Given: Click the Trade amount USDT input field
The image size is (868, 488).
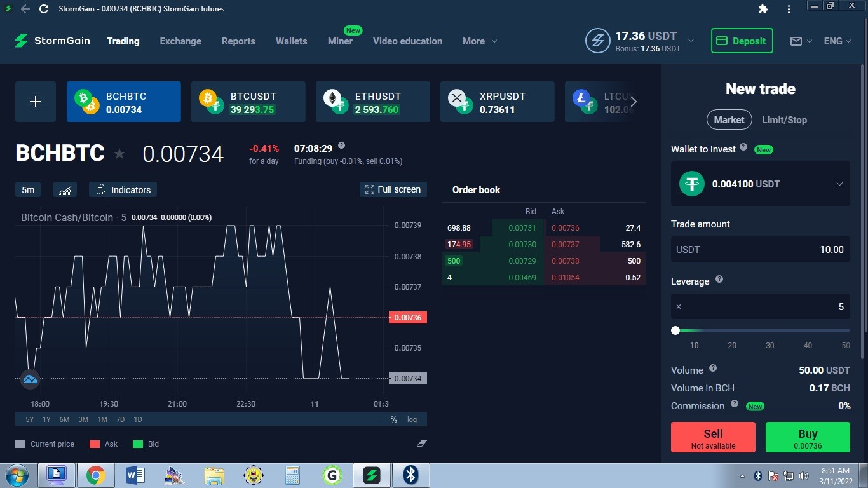Looking at the screenshot, I should (x=761, y=250).
